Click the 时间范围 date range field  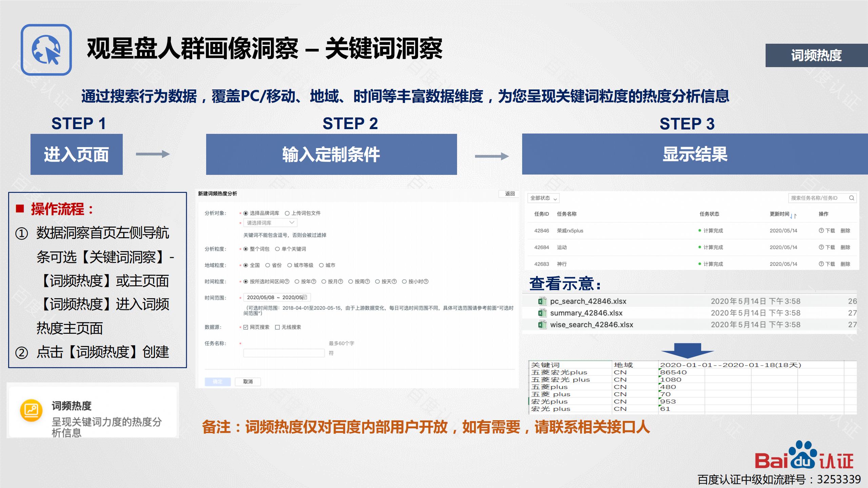277,297
